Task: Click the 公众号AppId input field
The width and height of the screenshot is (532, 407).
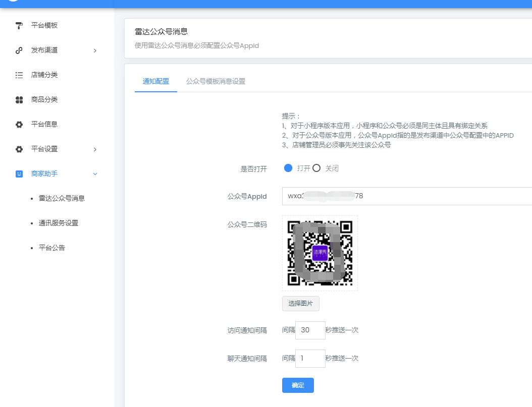Action: (x=407, y=196)
